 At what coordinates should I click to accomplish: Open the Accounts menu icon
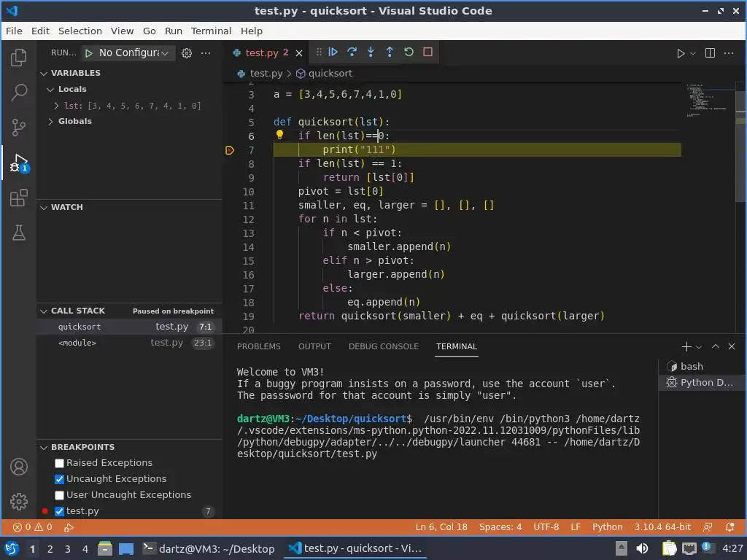coord(18,467)
